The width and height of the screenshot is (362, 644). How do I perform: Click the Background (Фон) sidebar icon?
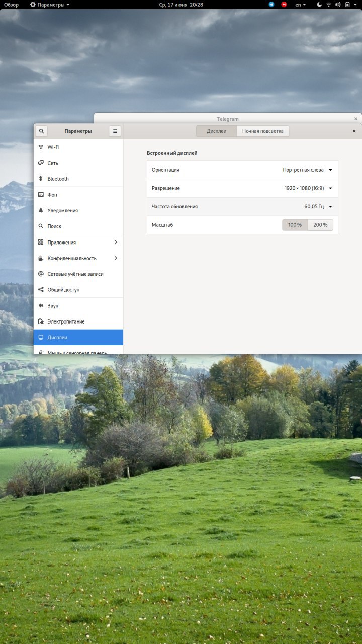[41, 195]
